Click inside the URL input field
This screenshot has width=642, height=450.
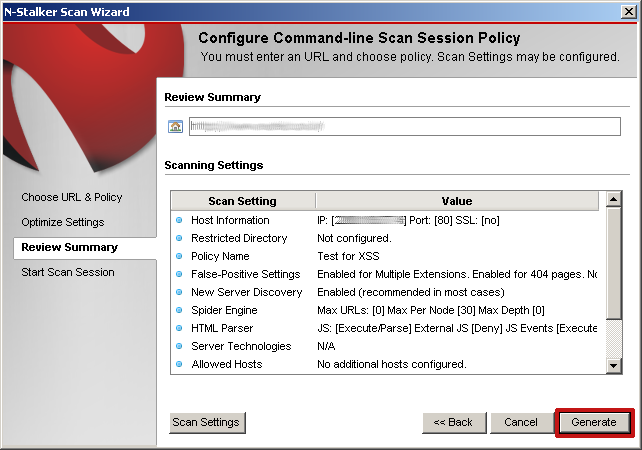point(405,127)
